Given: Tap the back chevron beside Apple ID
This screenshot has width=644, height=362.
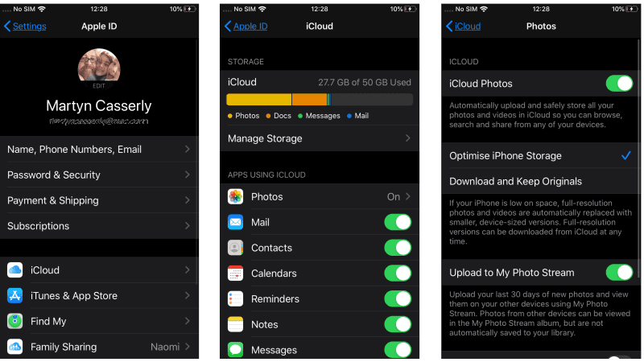Looking at the screenshot, I should coord(228,27).
